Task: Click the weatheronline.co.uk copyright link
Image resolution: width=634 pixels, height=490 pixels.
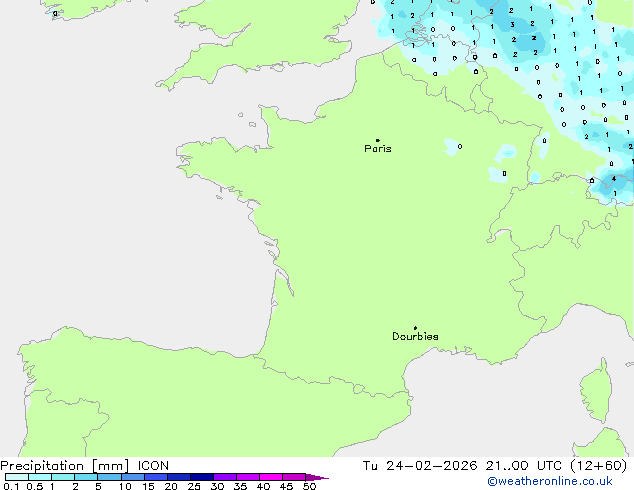Action: tap(550, 481)
